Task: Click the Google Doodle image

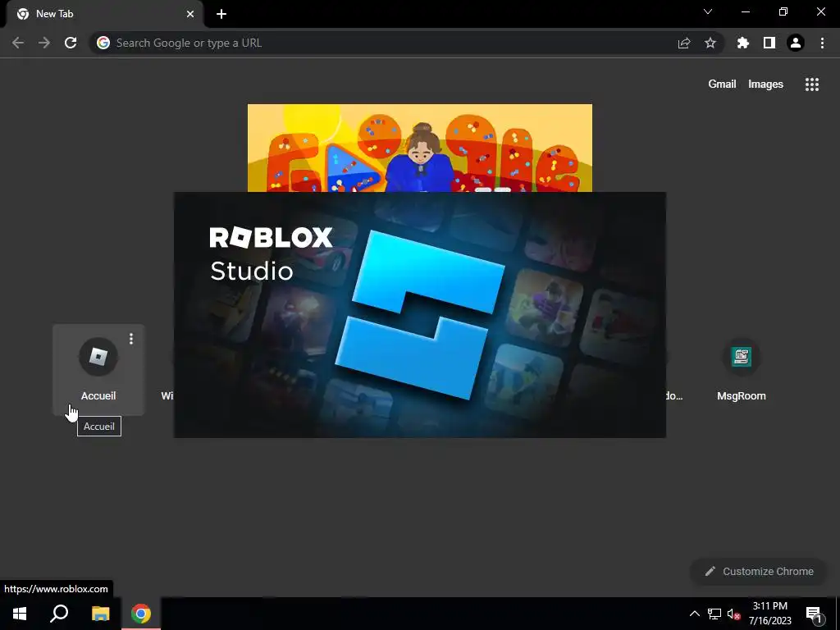Action: 420,148
